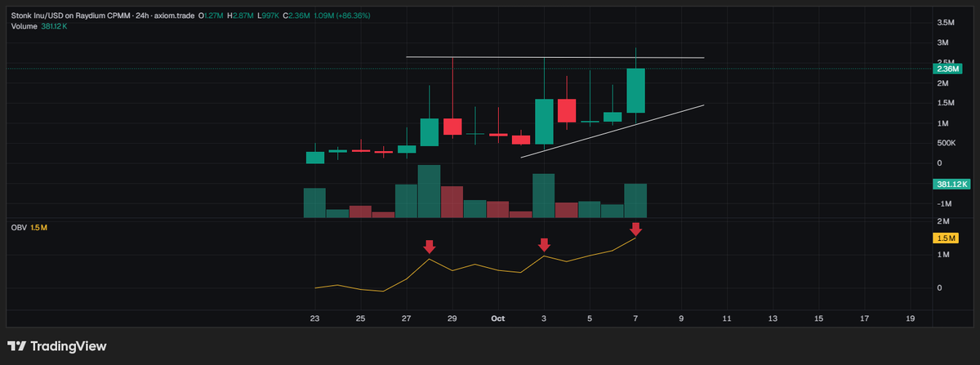Click the Volume 381.12K legend label

[39, 26]
